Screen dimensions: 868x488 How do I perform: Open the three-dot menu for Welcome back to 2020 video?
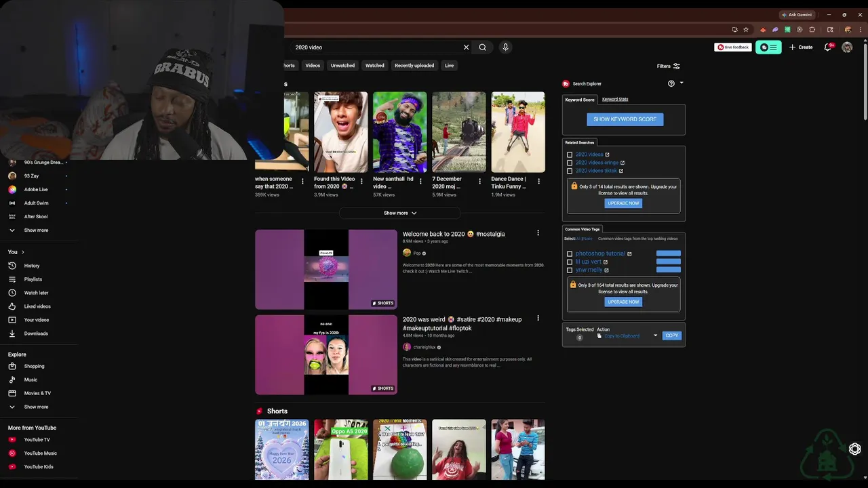[538, 233]
